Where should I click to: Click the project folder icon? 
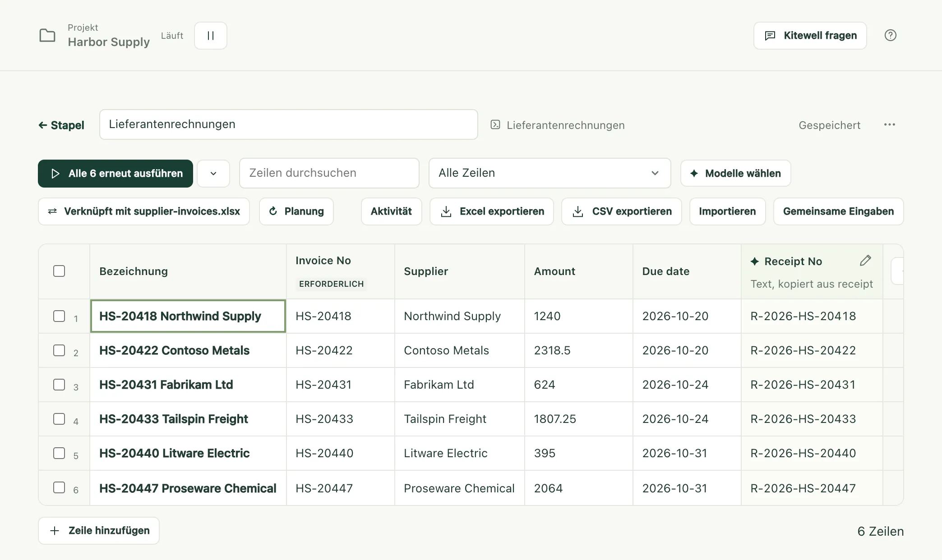tap(47, 35)
